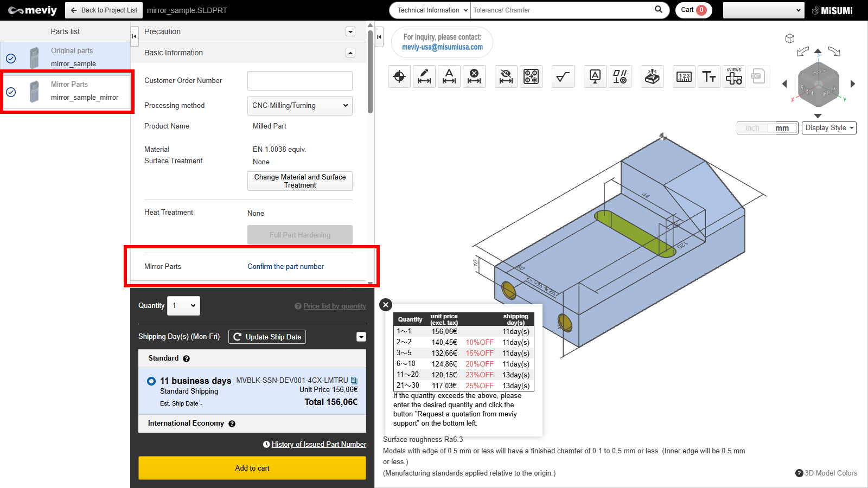
Task: Select the text size Tt icon
Action: (x=709, y=77)
